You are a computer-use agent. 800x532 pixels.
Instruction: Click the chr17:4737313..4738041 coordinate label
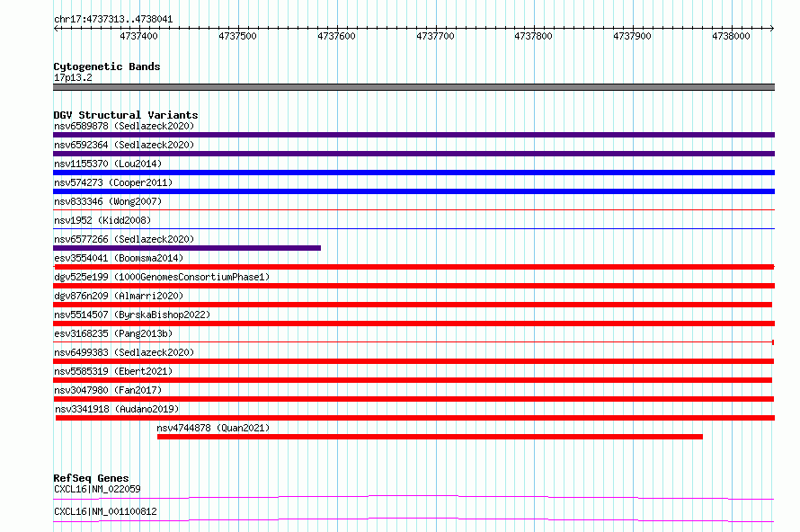pyautogui.click(x=113, y=20)
